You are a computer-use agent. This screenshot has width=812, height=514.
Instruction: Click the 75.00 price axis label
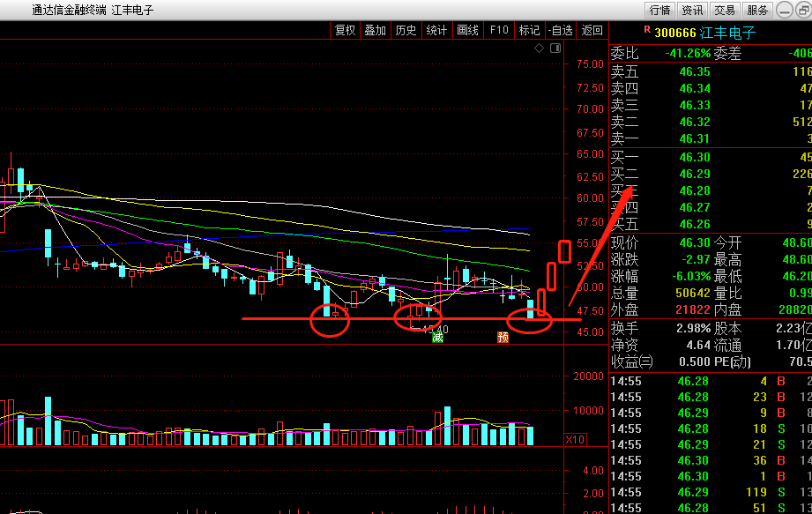coord(591,64)
